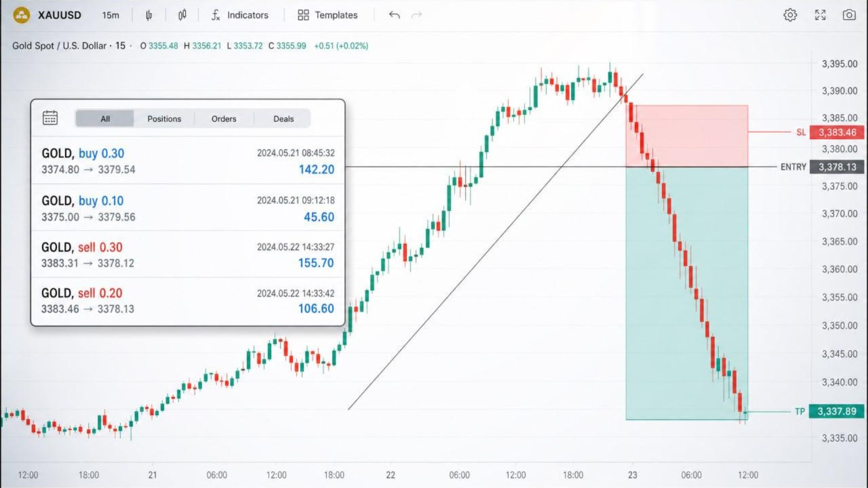Open calendar date filter in history panel
868x488 pixels.
coord(50,117)
